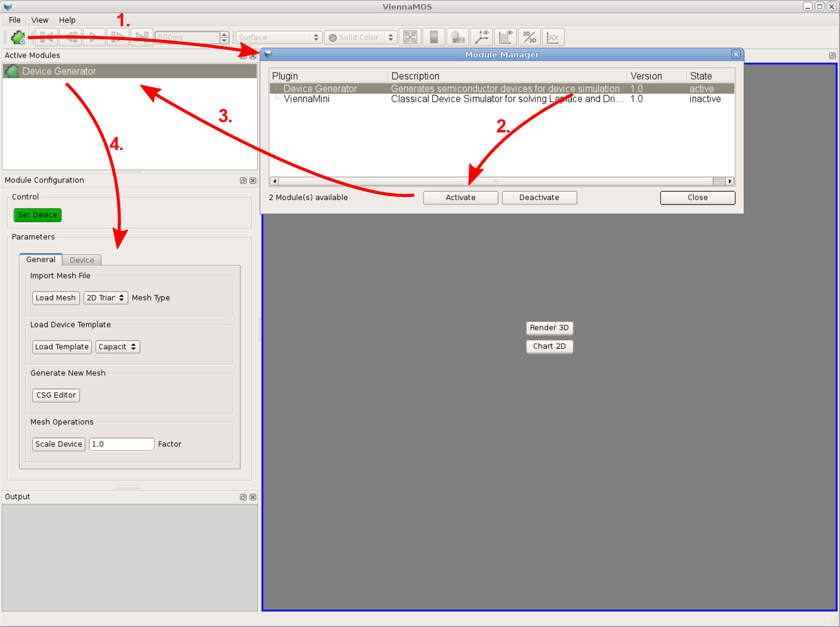The image size is (840, 627).
Task: Select ViennaMini in the plugin list
Action: (307, 99)
